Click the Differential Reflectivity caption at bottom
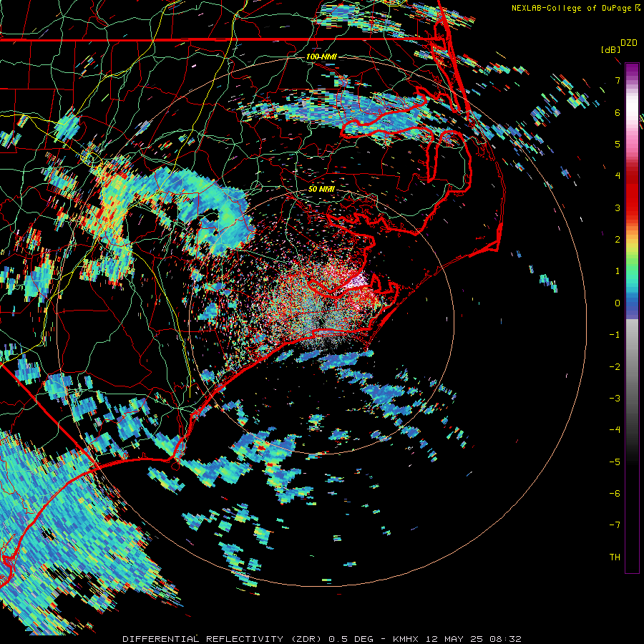This screenshot has width=644, height=644. pos(321,639)
